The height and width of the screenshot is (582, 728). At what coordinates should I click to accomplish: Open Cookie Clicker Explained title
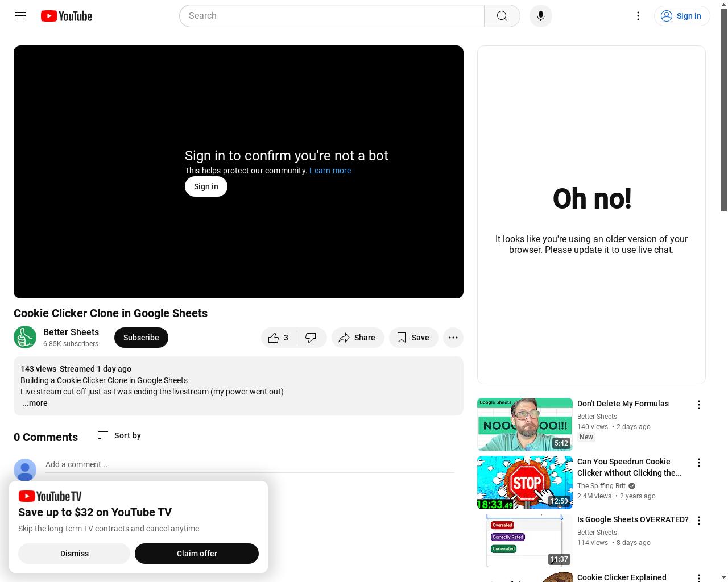tap(622, 577)
